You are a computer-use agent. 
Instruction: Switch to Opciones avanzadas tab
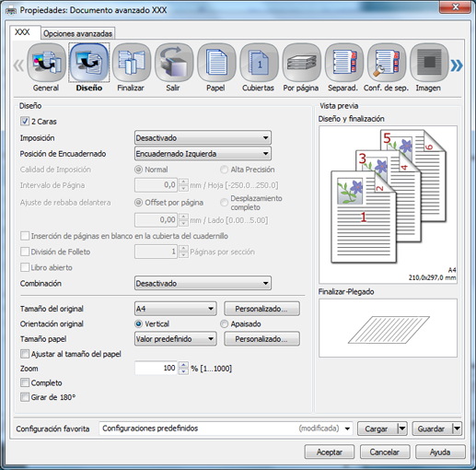point(77,33)
